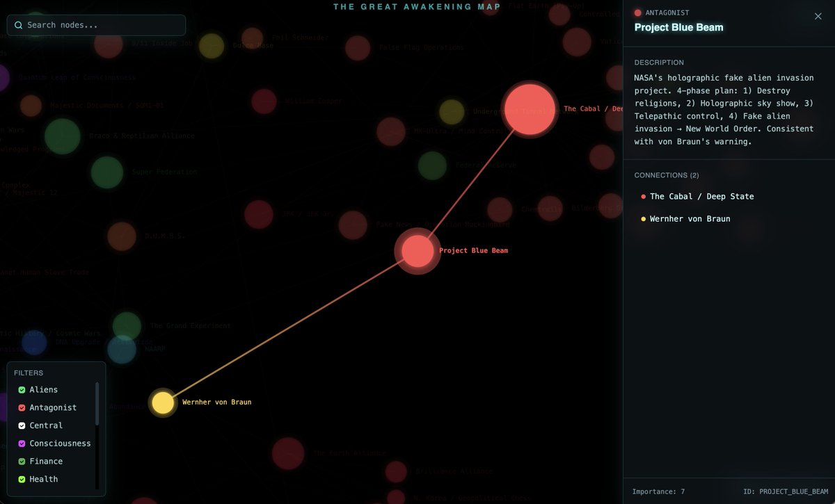The image size is (835, 504).
Task: Click the Wernher von Braun node label
Action: click(x=216, y=402)
